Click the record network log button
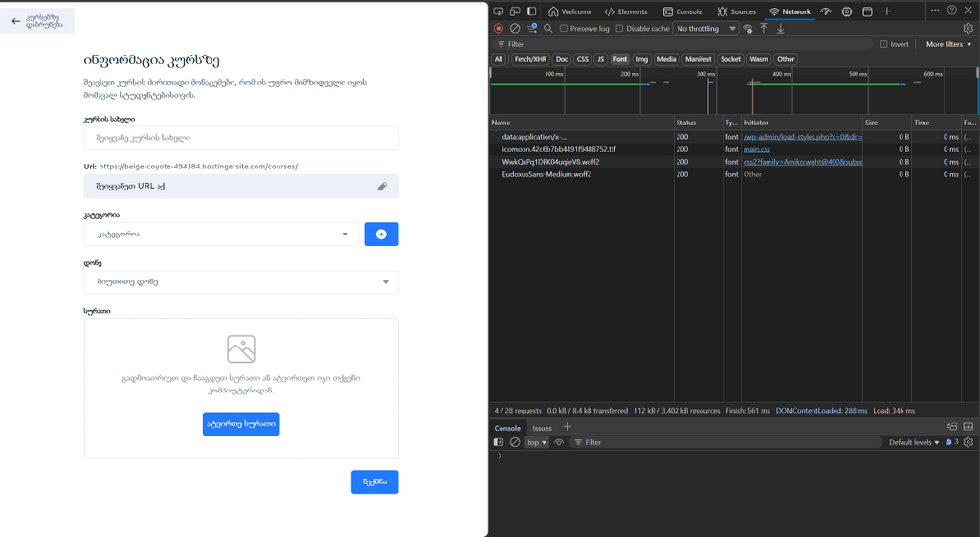The image size is (980, 537). click(498, 29)
